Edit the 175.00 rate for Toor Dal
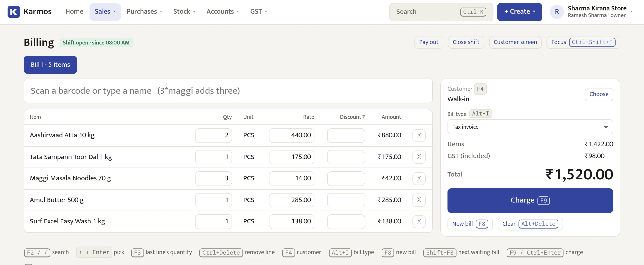The height and width of the screenshot is (265, 644). (291, 157)
